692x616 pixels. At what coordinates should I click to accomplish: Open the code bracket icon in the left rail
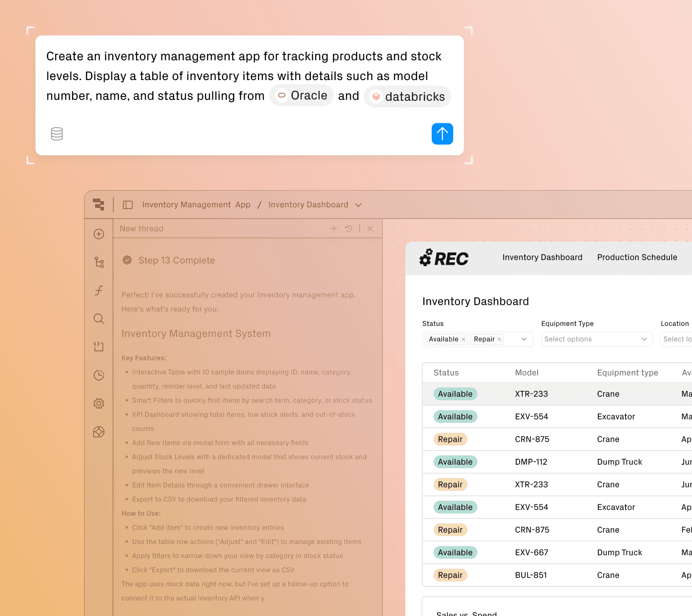tap(99, 347)
